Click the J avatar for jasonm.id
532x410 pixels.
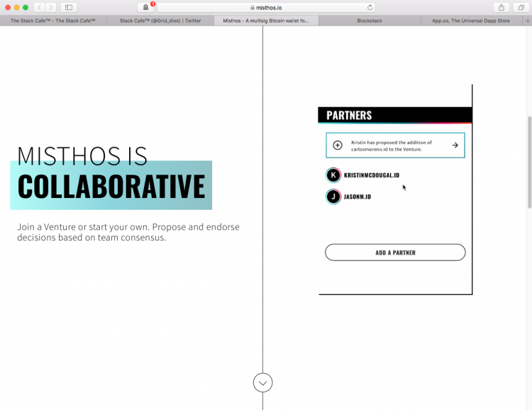point(333,196)
